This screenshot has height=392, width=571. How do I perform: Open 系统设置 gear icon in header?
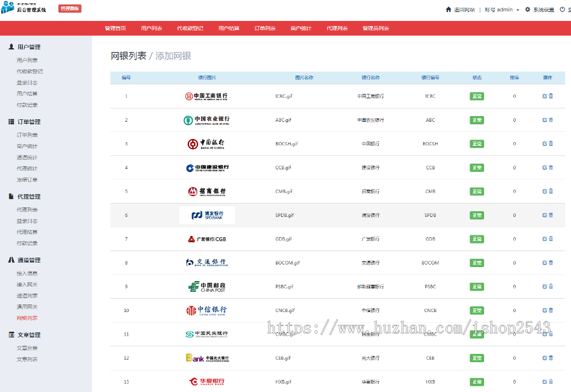(527, 10)
